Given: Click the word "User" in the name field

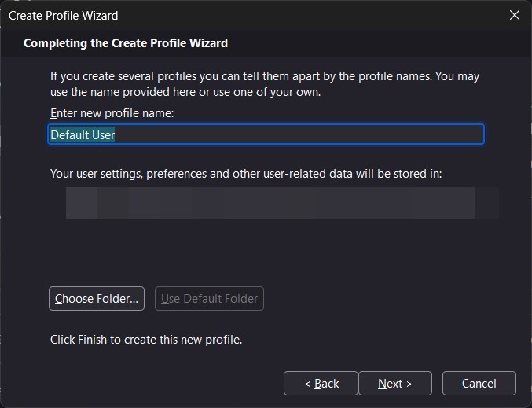Looking at the screenshot, I should [x=103, y=134].
